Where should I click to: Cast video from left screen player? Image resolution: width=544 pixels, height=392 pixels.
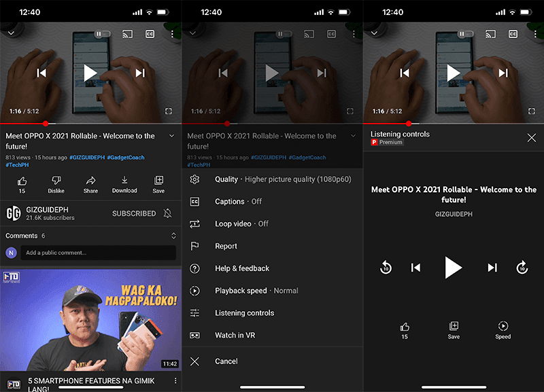(x=127, y=34)
